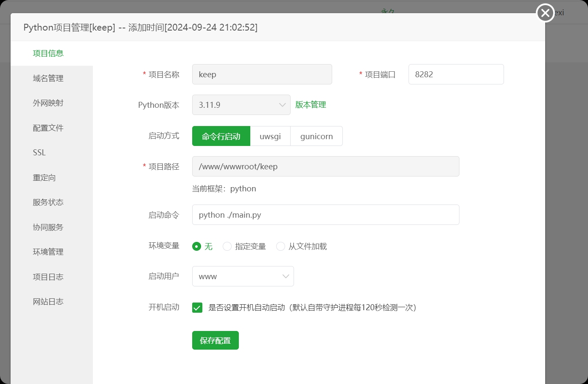Screen dimensions: 588x384
Task: Toggle 开机自动启动 checkbox
Action: 197,308
